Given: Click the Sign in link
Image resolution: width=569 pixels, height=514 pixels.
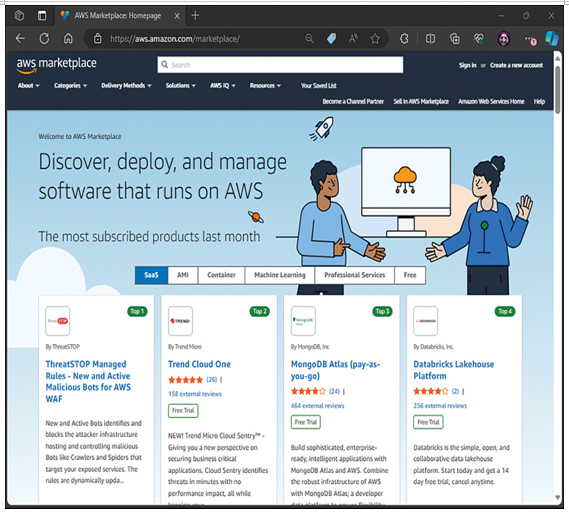Looking at the screenshot, I should (467, 65).
